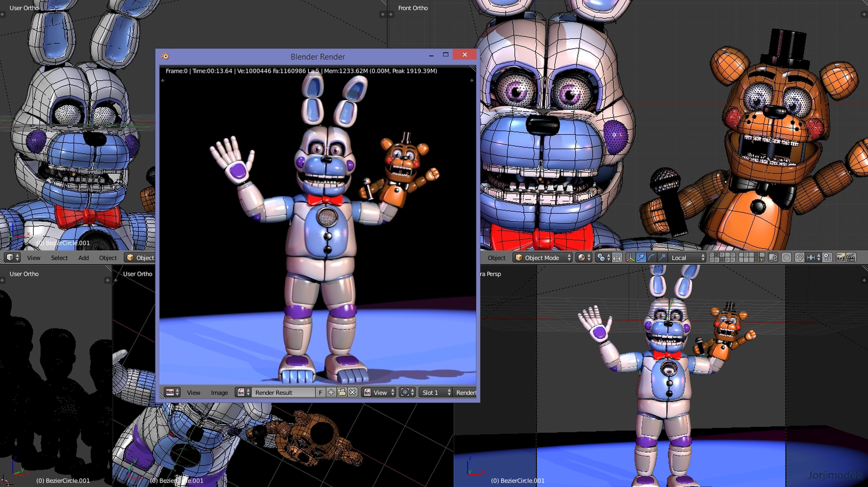Select the translate manipulator arrow
This screenshot has height=487, width=868.
[x=641, y=258]
